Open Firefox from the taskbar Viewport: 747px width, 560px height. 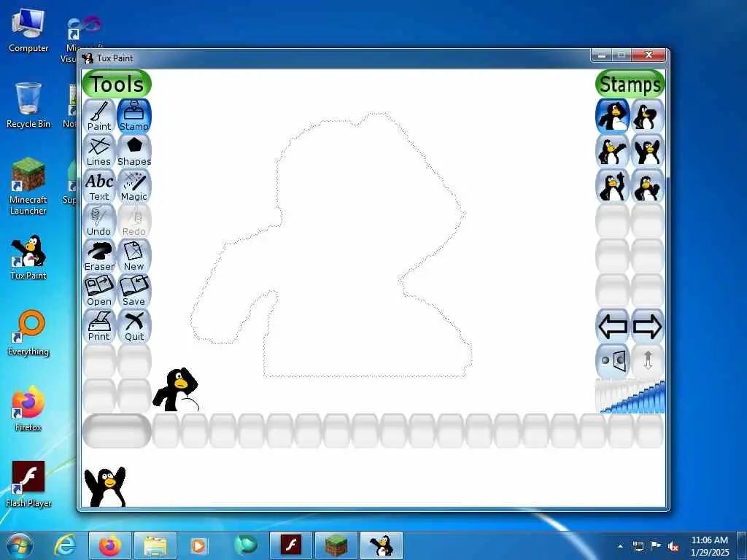point(110,545)
